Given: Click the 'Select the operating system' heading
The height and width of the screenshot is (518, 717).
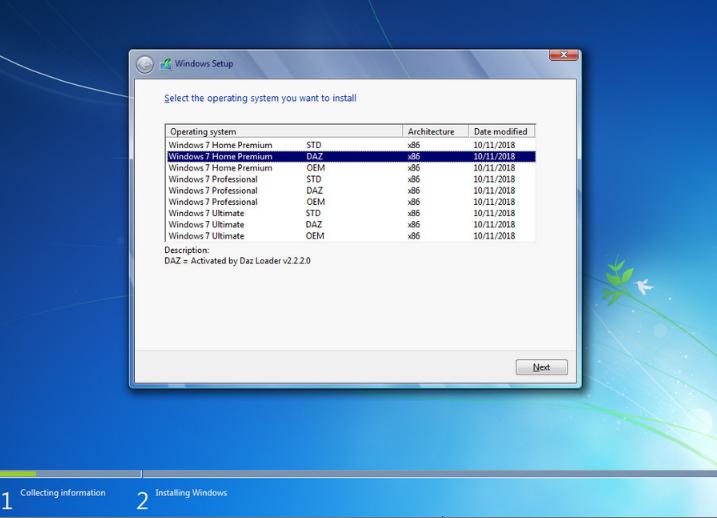Looking at the screenshot, I should click(260, 98).
